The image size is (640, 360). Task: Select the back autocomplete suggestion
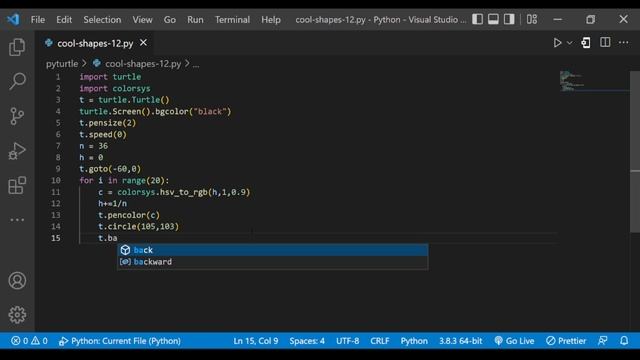pos(273,250)
